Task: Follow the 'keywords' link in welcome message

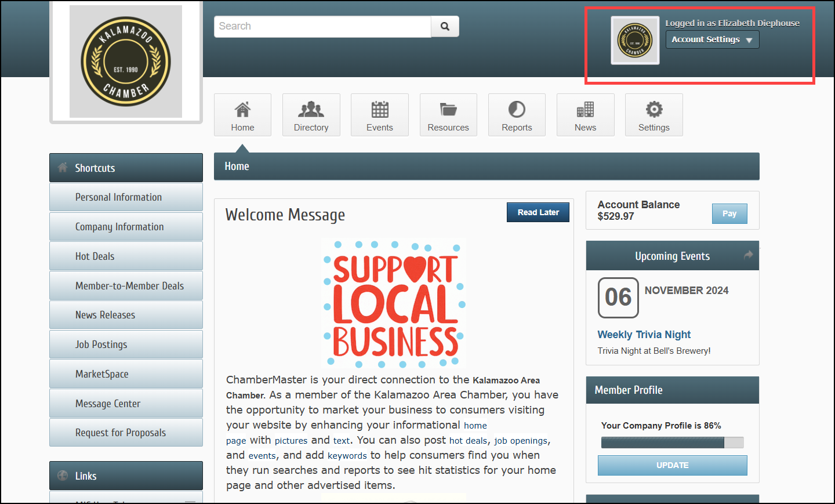Action: [347, 456]
